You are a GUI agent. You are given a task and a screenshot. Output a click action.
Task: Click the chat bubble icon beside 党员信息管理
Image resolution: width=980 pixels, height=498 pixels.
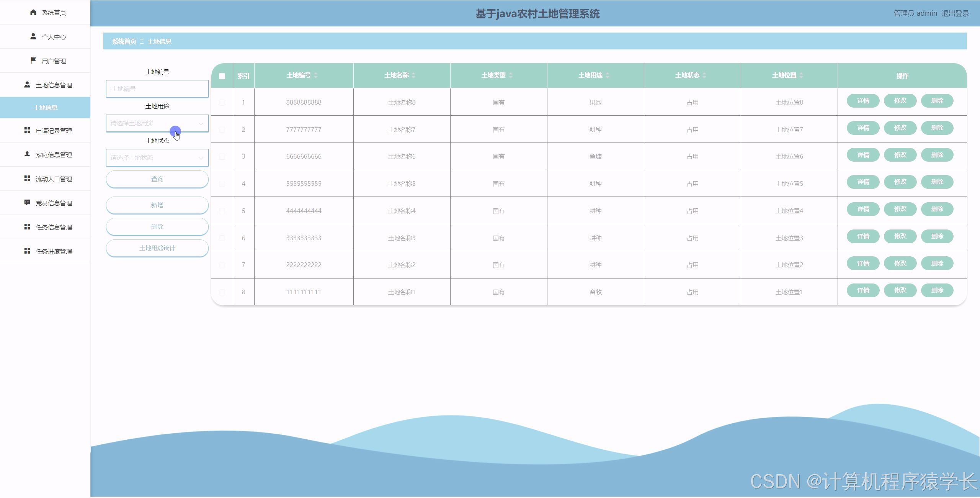pos(27,203)
